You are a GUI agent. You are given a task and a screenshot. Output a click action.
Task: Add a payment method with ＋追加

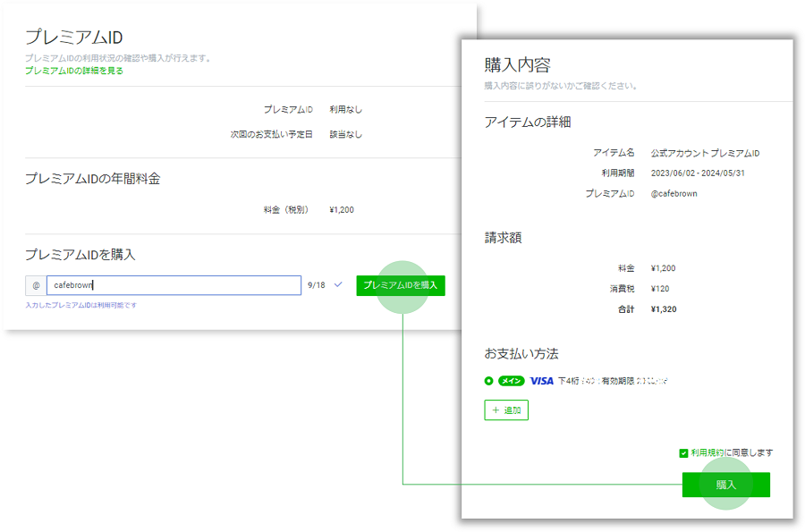click(x=506, y=410)
